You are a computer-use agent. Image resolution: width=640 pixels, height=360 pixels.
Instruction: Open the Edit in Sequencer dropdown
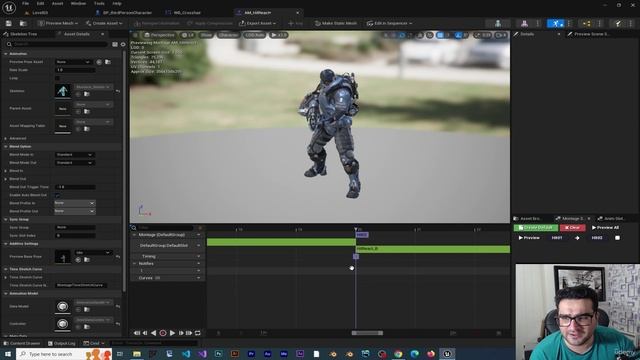(389, 23)
